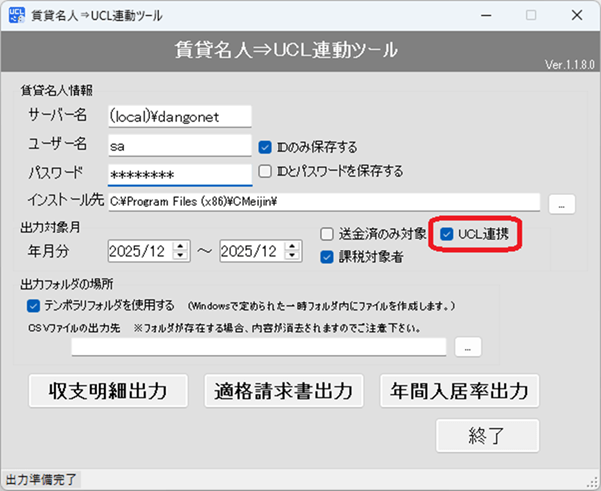Viewport: 601px width, 491px height.
Task: Increase the start year-month spinner value
Action: point(181,245)
